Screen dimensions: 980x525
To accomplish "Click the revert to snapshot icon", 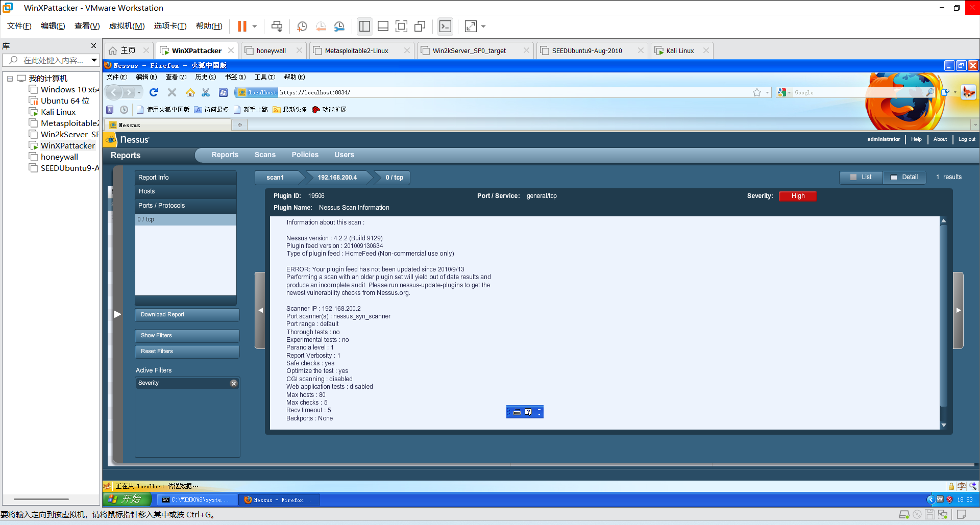I will tap(321, 26).
